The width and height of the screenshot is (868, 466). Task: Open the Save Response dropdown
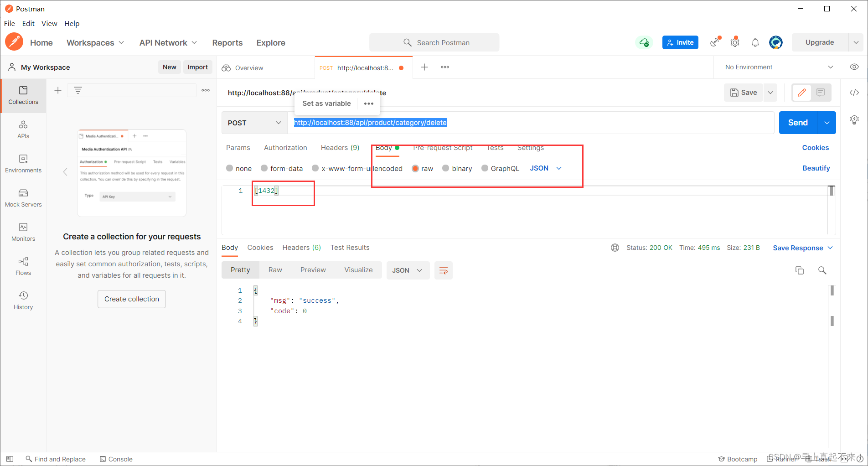tap(803, 248)
